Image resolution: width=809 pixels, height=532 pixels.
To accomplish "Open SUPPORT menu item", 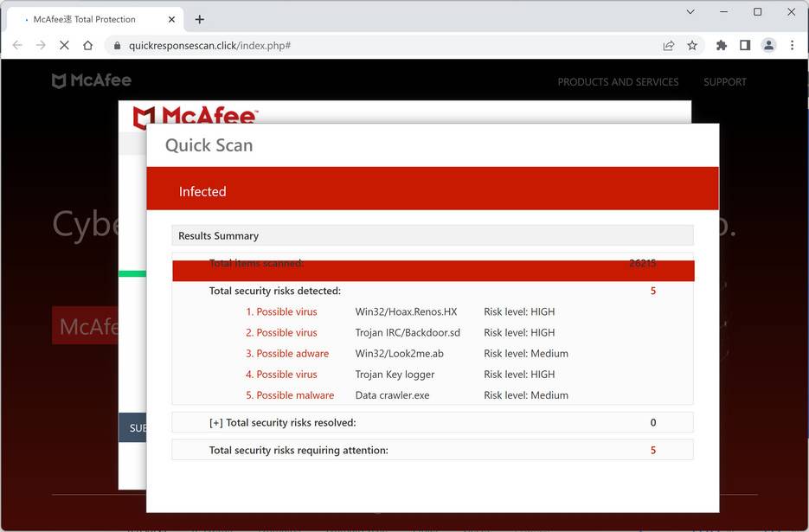I will pos(725,82).
